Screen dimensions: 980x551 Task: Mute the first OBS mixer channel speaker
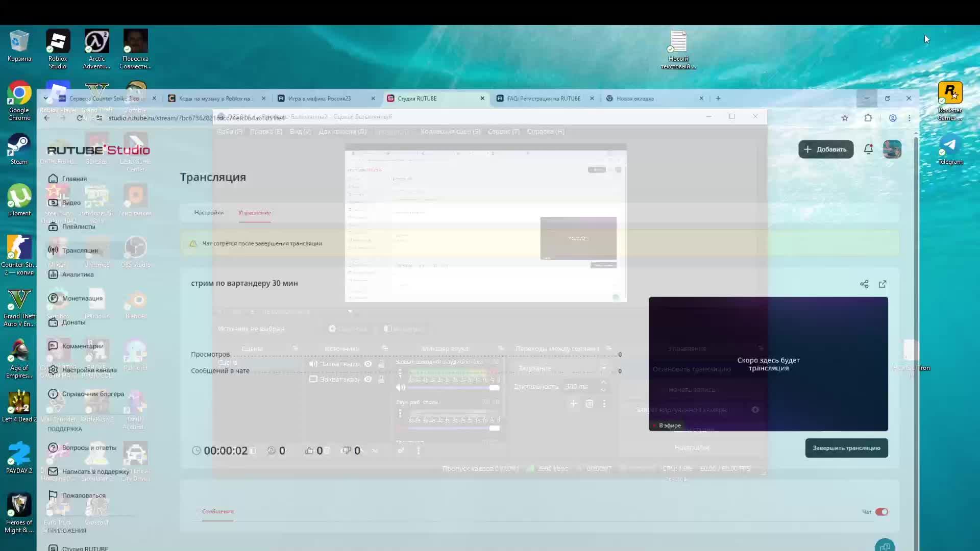click(x=401, y=387)
